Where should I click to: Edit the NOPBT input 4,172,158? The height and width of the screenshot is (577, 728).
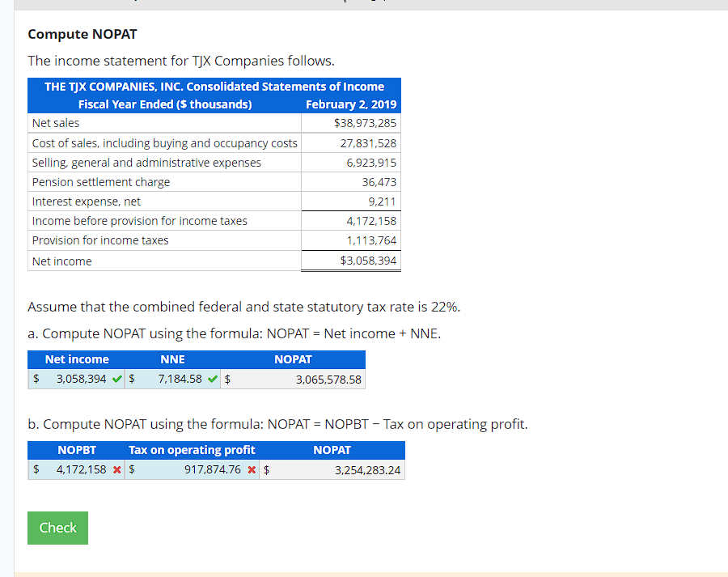point(76,469)
